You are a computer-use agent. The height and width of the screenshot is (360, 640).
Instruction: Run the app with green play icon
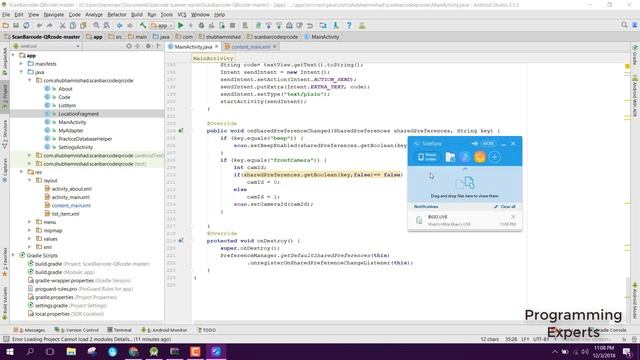coord(180,25)
